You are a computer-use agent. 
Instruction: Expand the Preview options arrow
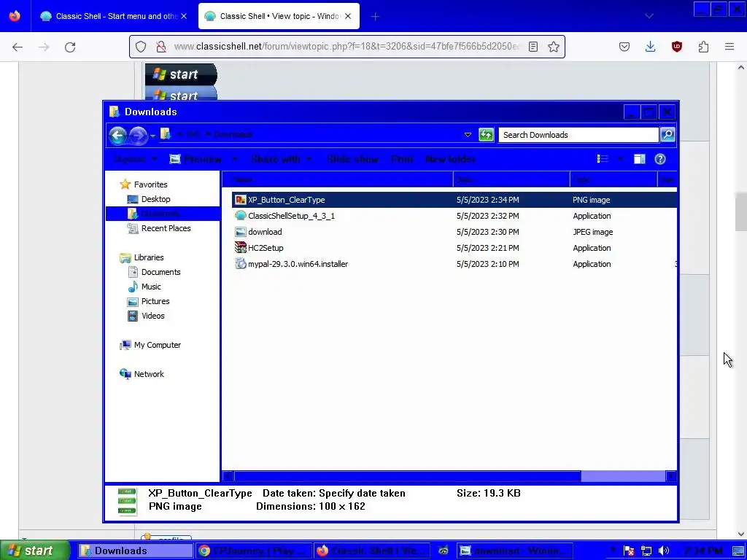234,159
